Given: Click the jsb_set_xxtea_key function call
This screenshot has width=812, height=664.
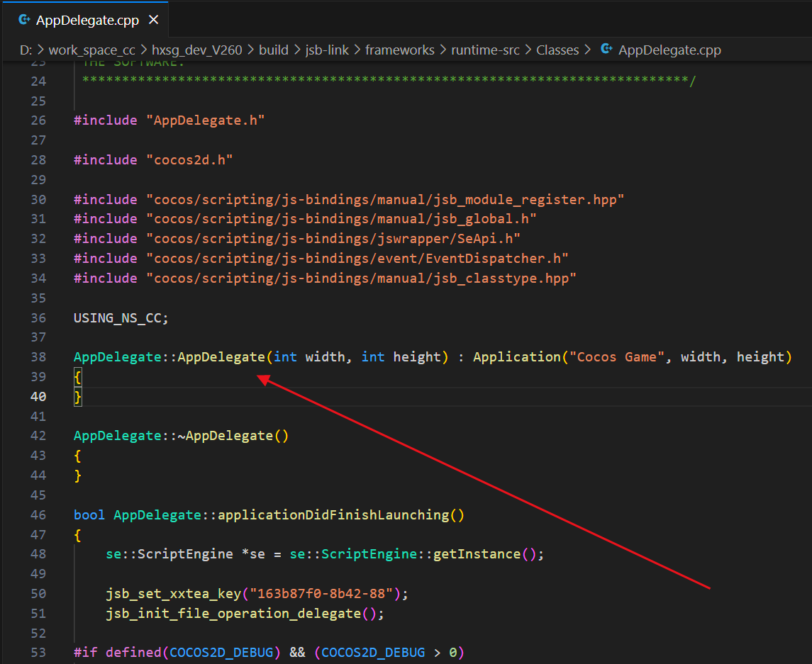Looking at the screenshot, I should point(174,594).
